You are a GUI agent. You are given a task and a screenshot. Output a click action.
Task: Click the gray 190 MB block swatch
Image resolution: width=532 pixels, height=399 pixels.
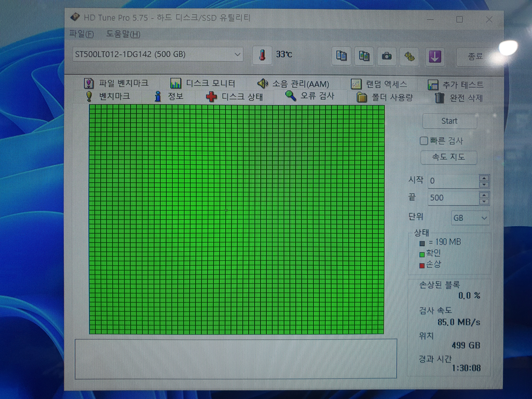pyautogui.click(x=422, y=243)
